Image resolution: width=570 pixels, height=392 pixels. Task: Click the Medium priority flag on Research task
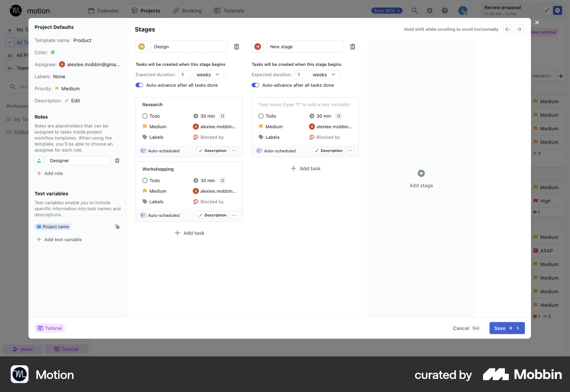[145, 127]
